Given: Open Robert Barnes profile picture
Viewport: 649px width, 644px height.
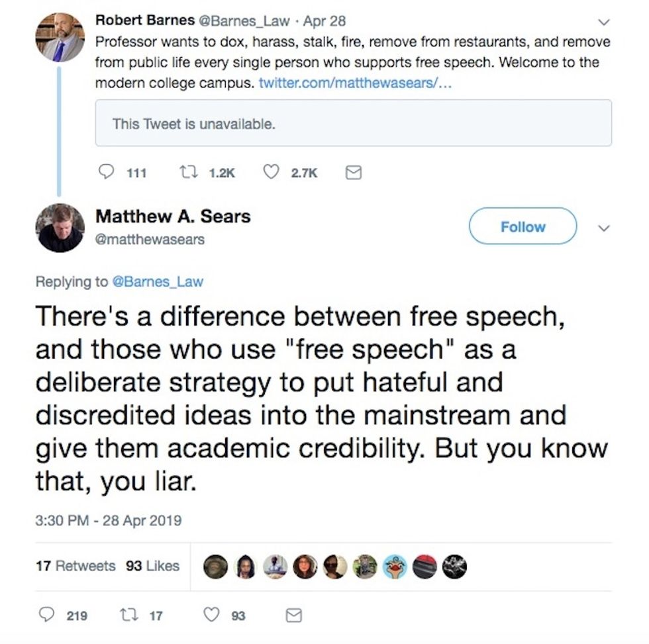Looking at the screenshot, I should click(60, 37).
